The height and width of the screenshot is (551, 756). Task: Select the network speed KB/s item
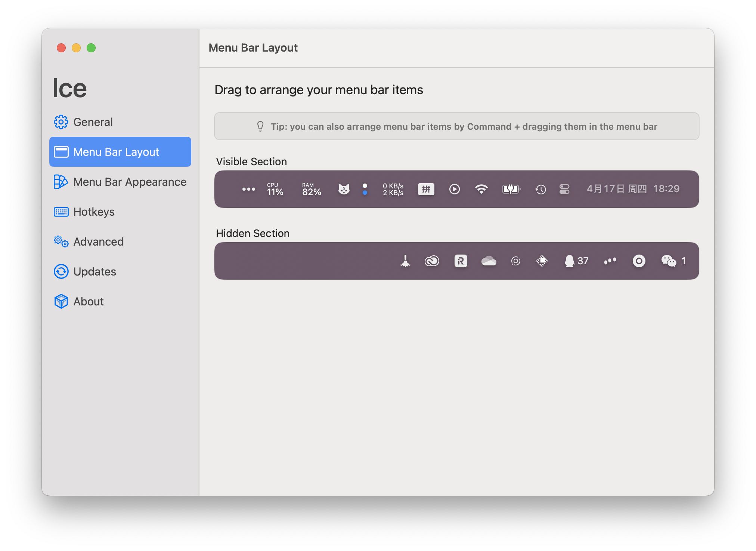(x=393, y=190)
